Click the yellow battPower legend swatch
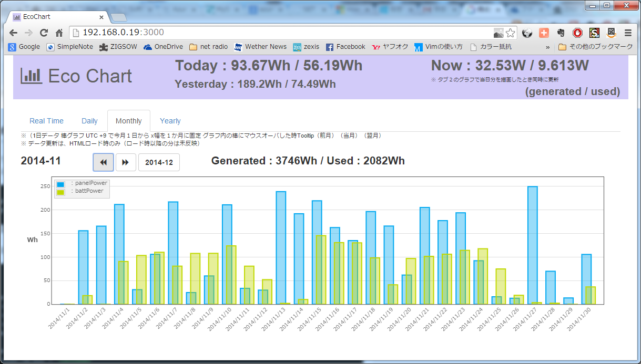Viewport: 641px width, 364px height. [x=61, y=192]
